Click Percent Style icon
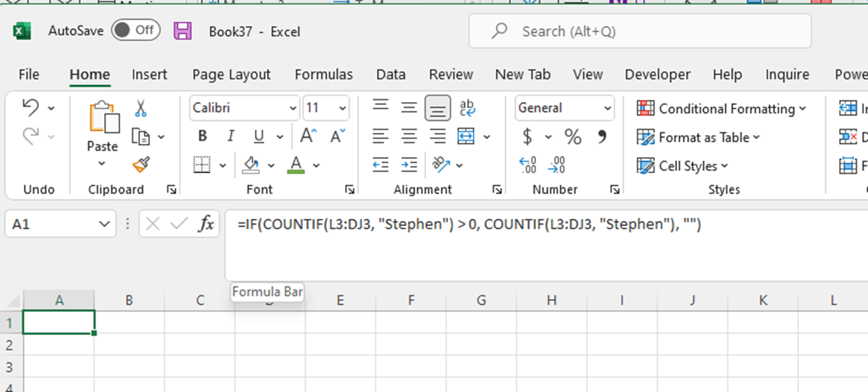 coord(573,137)
